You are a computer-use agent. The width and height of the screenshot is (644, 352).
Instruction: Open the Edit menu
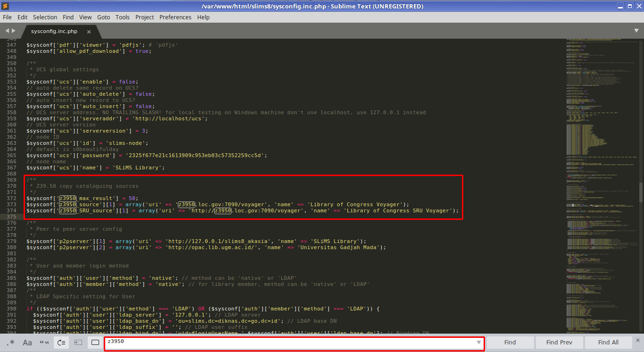tap(22, 17)
